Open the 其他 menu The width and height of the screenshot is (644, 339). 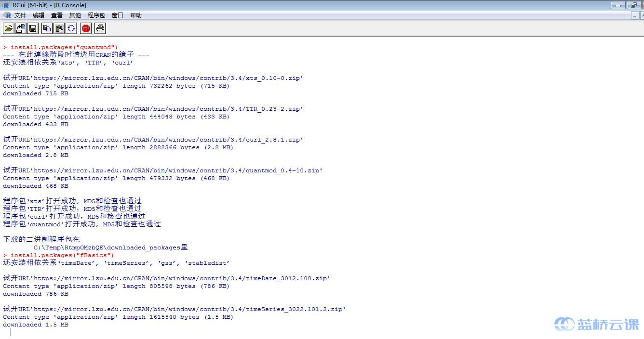pyautogui.click(x=75, y=15)
